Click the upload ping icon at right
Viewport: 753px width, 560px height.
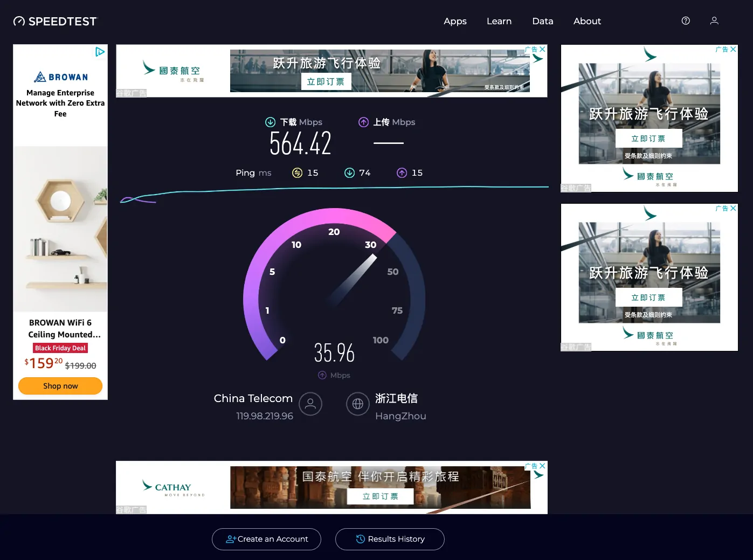[x=402, y=172]
